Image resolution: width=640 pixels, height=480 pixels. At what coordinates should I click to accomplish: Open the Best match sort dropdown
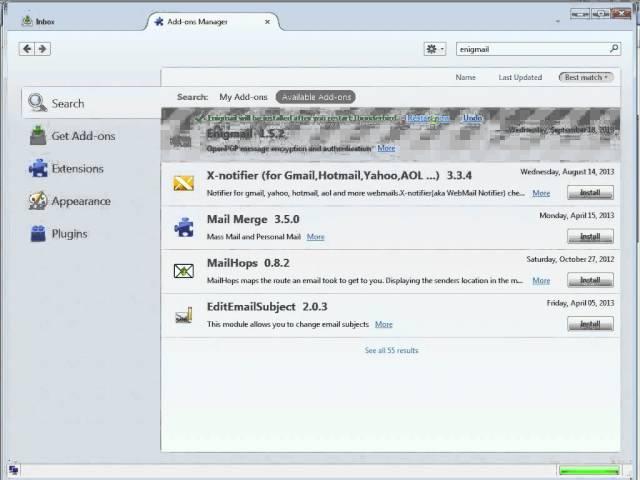point(586,77)
